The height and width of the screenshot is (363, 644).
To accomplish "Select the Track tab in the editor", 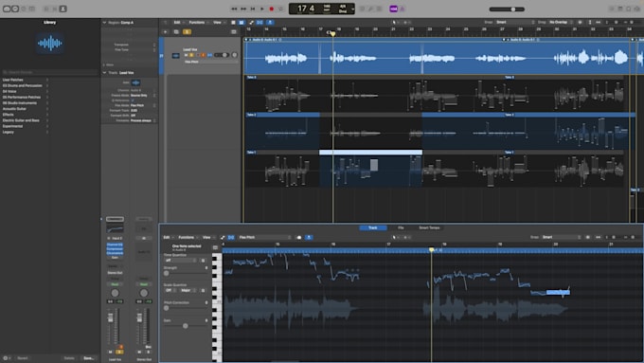I will click(372, 227).
